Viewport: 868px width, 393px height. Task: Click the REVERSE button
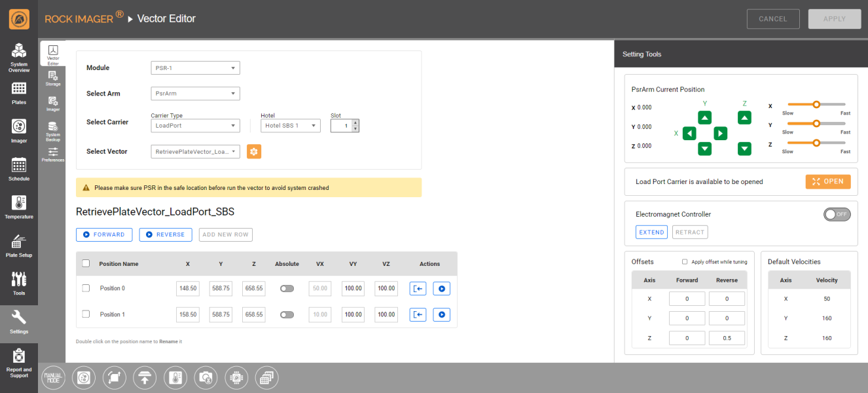(165, 234)
